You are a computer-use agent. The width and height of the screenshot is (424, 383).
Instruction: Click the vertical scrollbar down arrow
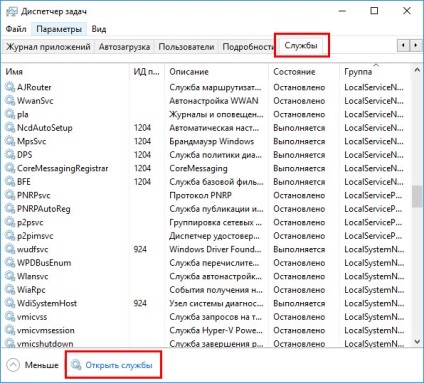point(417,341)
